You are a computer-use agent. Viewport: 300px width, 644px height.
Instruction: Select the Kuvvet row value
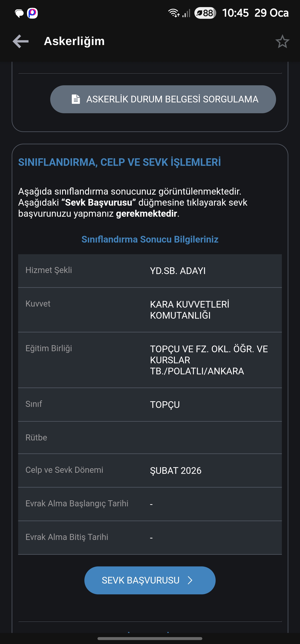[x=190, y=310]
